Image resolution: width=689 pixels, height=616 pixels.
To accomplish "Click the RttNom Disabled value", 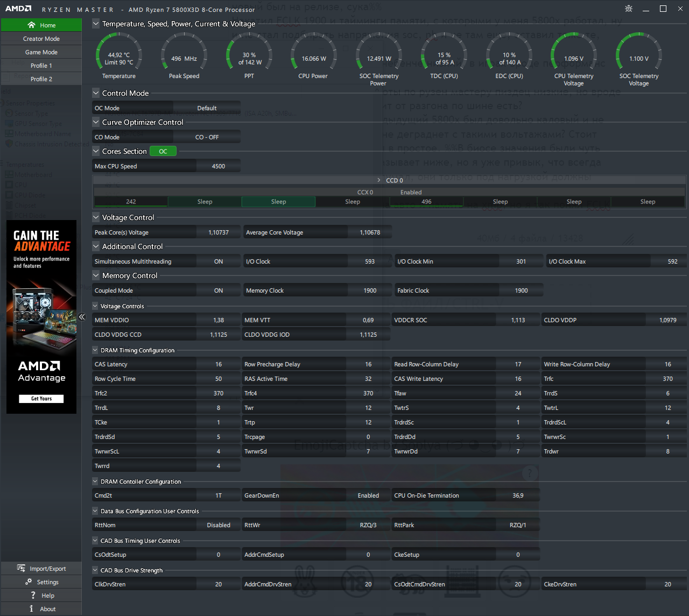I will [x=219, y=525].
